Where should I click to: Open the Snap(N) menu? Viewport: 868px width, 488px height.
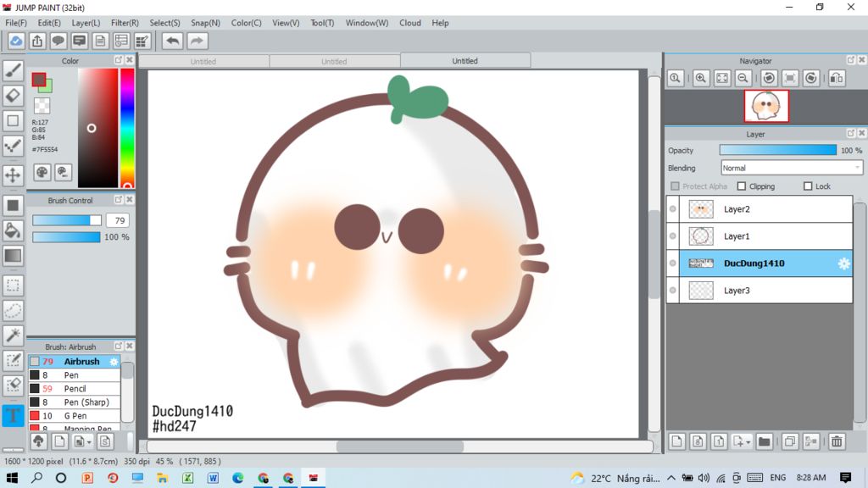tap(205, 23)
